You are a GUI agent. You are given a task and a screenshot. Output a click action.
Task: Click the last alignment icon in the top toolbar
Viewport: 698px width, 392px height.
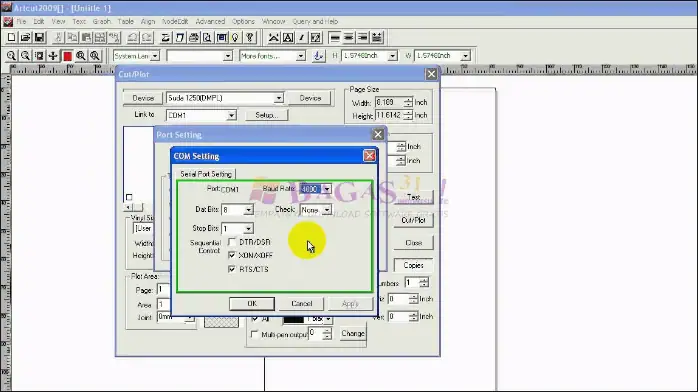pos(377,38)
